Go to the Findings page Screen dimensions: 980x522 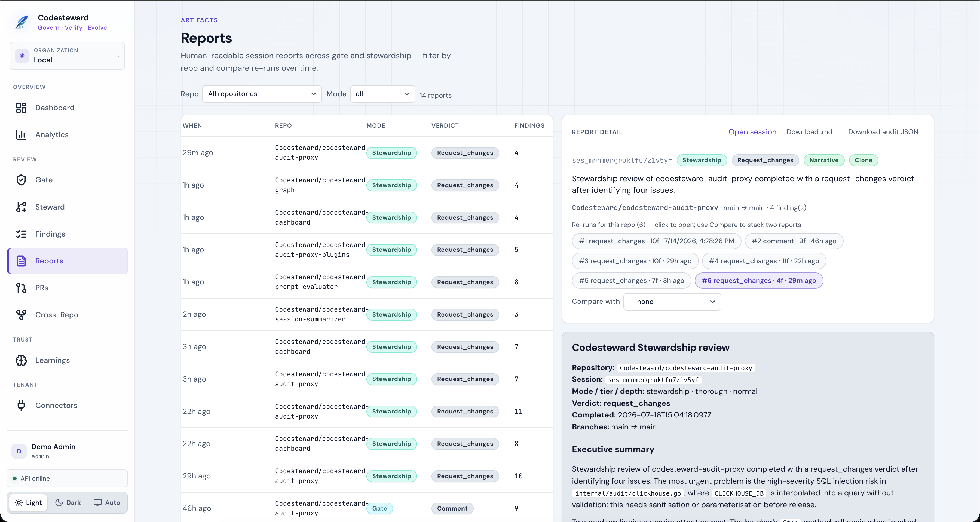(x=67, y=234)
